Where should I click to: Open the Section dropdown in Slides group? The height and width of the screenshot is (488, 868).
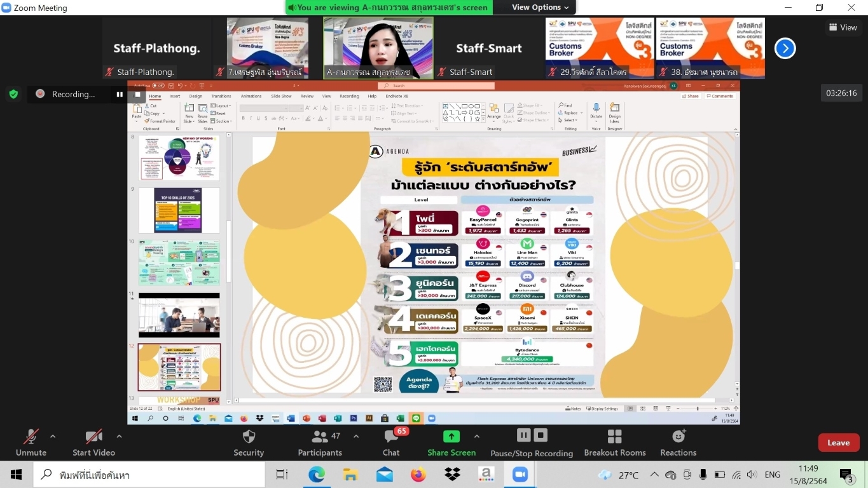[x=221, y=121]
